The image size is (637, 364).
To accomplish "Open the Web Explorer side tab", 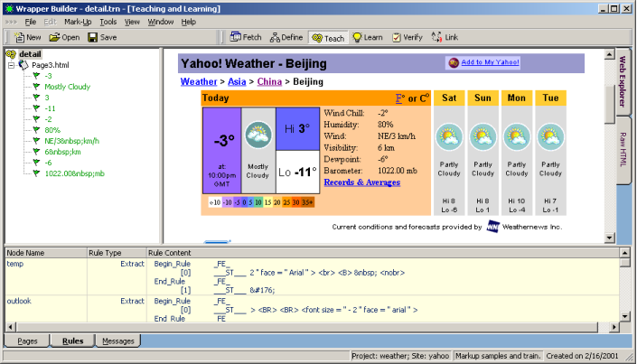I will [x=623, y=81].
